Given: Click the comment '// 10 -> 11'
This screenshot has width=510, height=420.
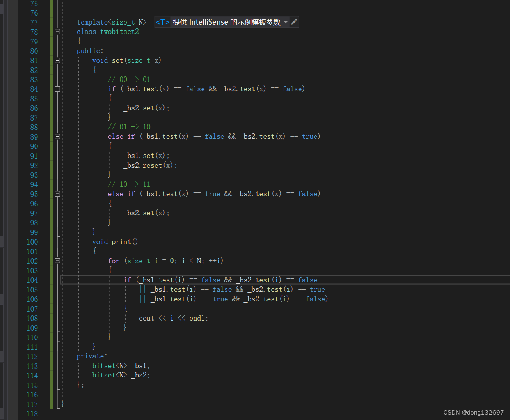Looking at the screenshot, I should (x=129, y=184).
